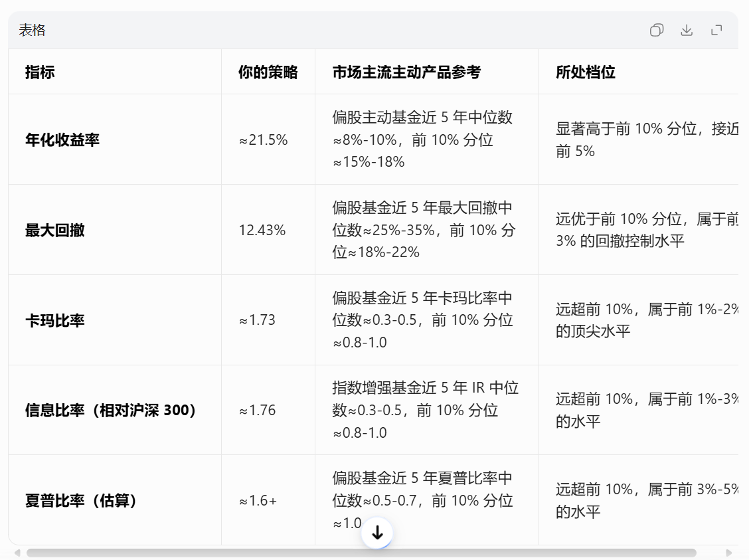Select the 市场主流主动产品参考 column header
The width and height of the screenshot is (749, 560).
pyautogui.click(x=406, y=72)
